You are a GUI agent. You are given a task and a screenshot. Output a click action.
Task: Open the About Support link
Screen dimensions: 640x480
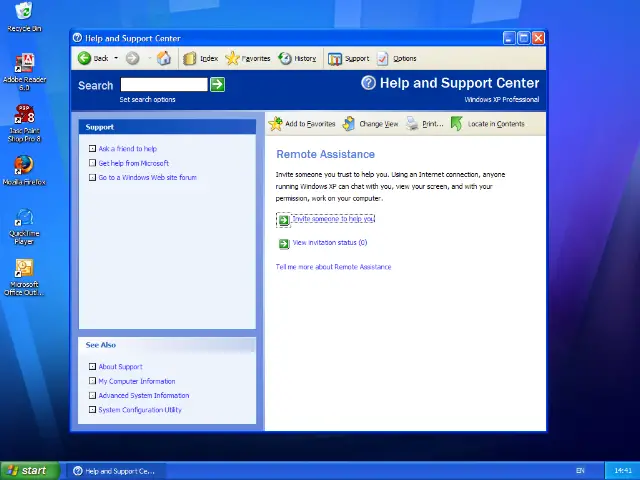(120, 367)
